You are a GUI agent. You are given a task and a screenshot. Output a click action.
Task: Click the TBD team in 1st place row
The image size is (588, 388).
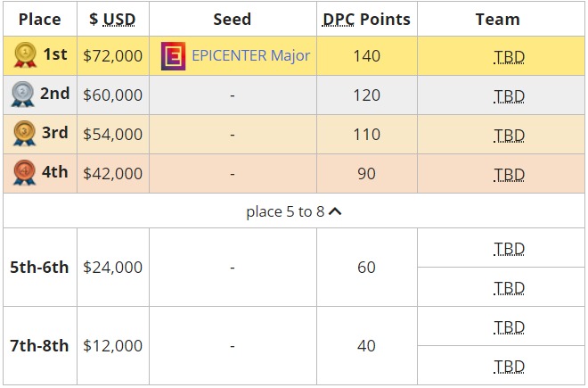509,57
